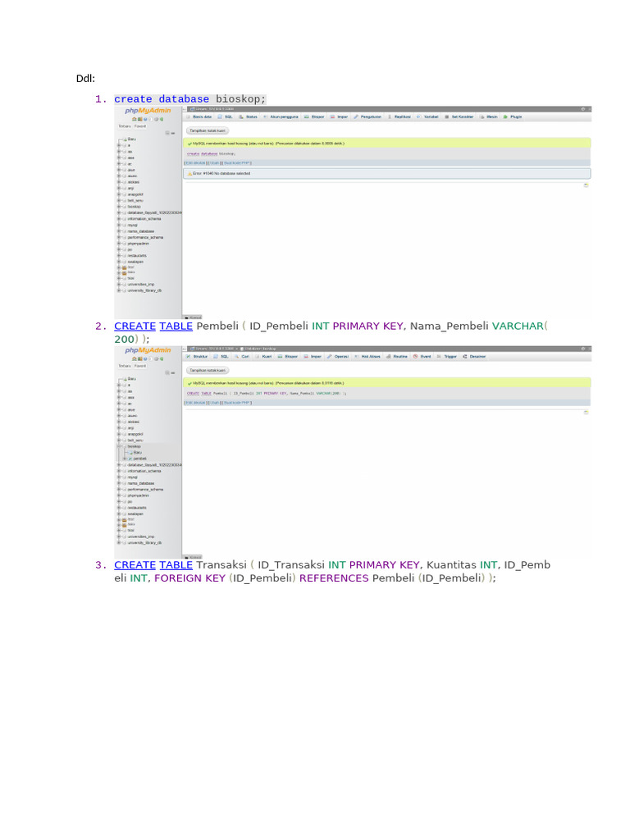Viewport: 630px width, 840px height.
Task: Click Ubah link under CREATE TABLE Pembeli query
Action: (x=214, y=402)
